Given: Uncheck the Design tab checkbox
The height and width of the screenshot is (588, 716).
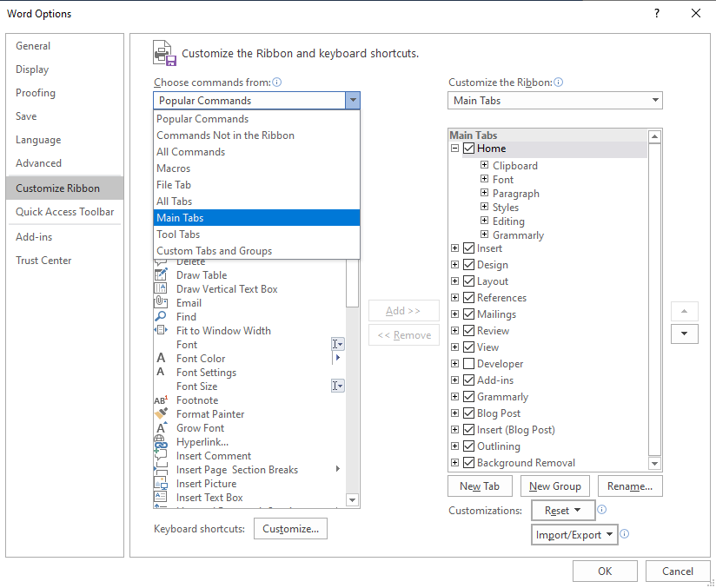Looking at the screenshot, I should (x=468, y=265).
